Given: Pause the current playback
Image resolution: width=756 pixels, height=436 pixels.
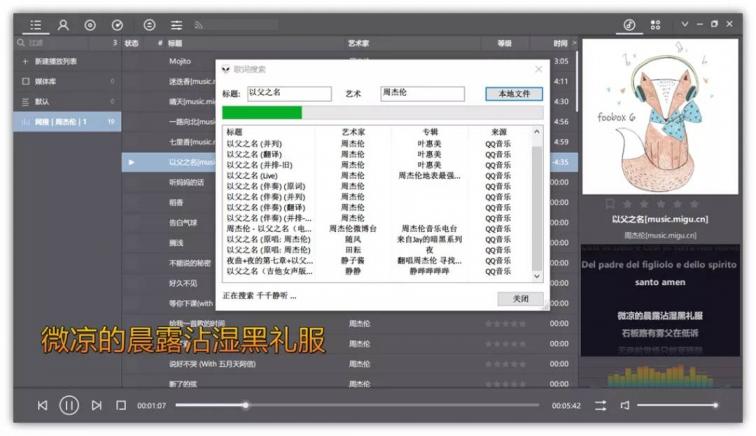Looking at the screenshot, I should click(x=69, y=406).
